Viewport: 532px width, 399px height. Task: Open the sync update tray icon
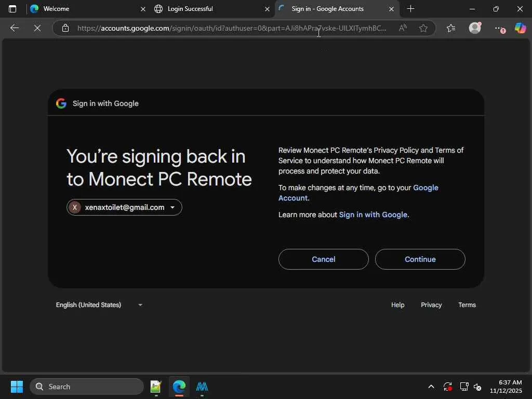(x=447, y=387)
